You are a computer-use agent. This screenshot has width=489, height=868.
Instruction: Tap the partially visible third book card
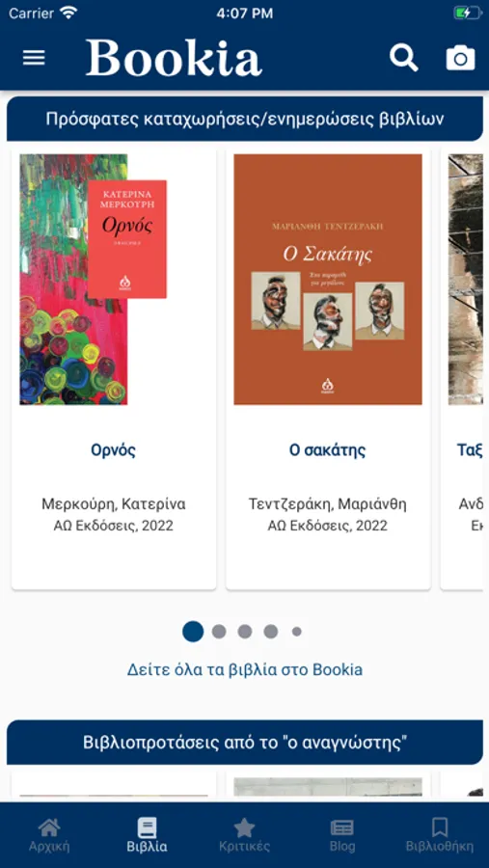coord(461,368)
